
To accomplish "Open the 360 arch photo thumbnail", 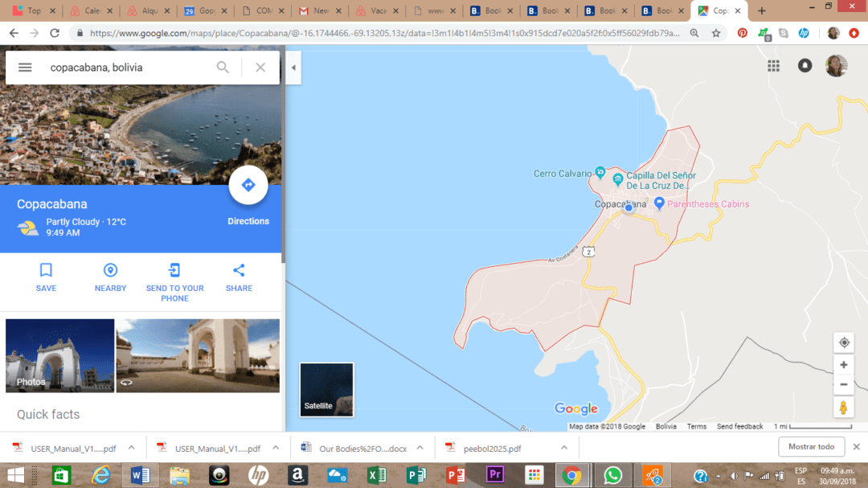I will (198, 355).
